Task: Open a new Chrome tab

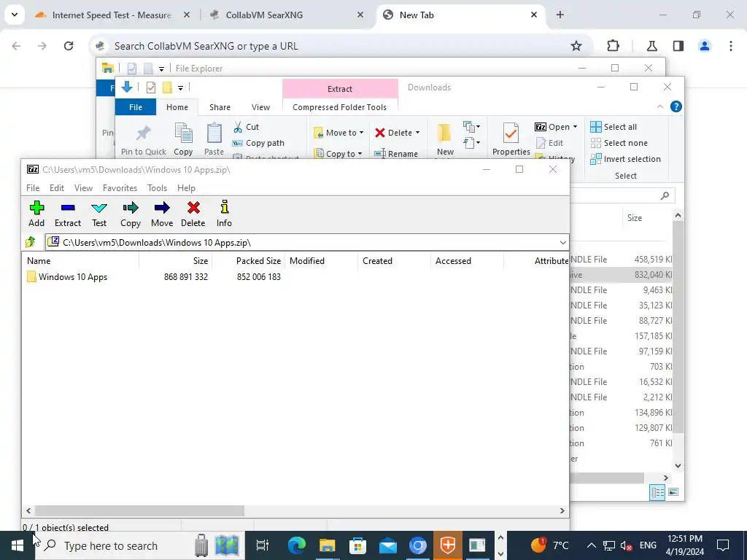Action: coord(560,15)
